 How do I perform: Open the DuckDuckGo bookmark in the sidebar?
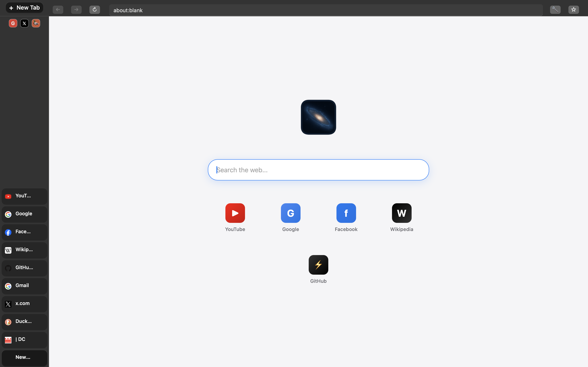click(24, 322)
